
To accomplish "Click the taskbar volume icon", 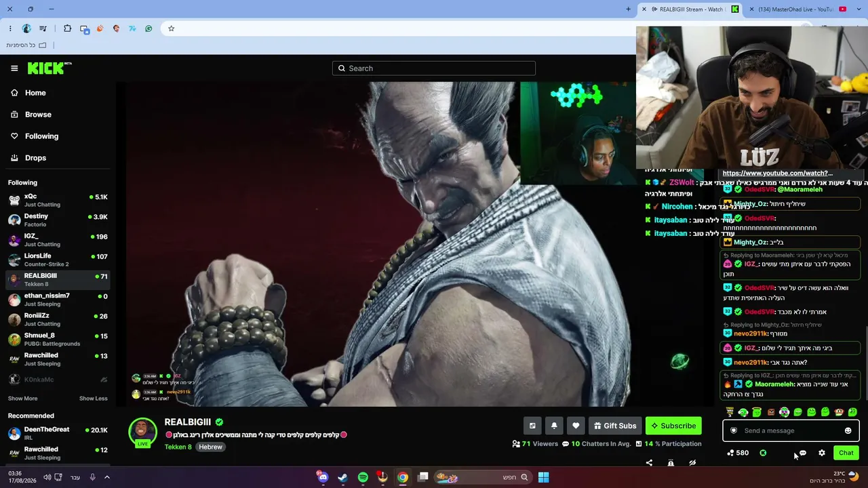I will (x=47, y=477).
